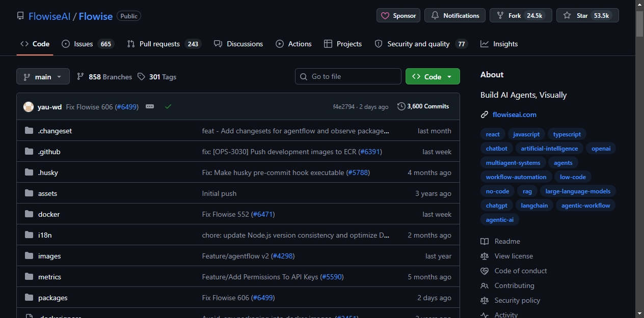644x318 pixels.
Task: Select the agentic-ai topic tag
Action: (x=500, y=220)
